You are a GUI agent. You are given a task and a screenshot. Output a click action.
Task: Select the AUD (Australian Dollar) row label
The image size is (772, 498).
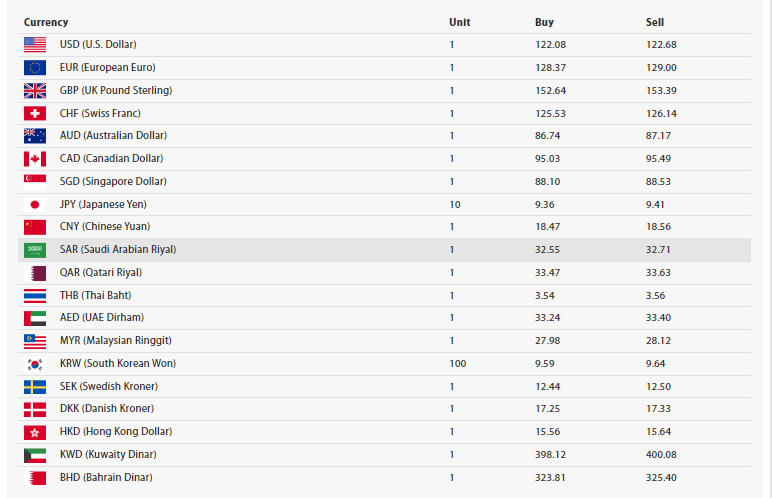[x=113, y=135]
